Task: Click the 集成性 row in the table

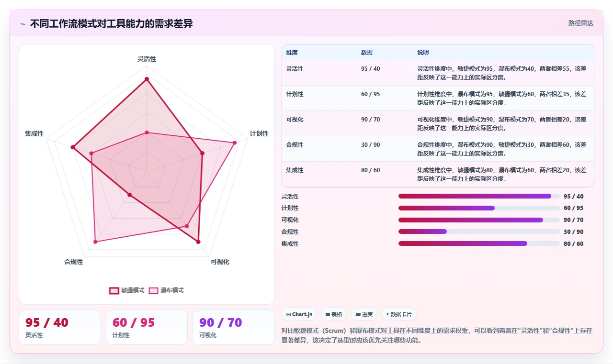Action: [x=438, y=174]
